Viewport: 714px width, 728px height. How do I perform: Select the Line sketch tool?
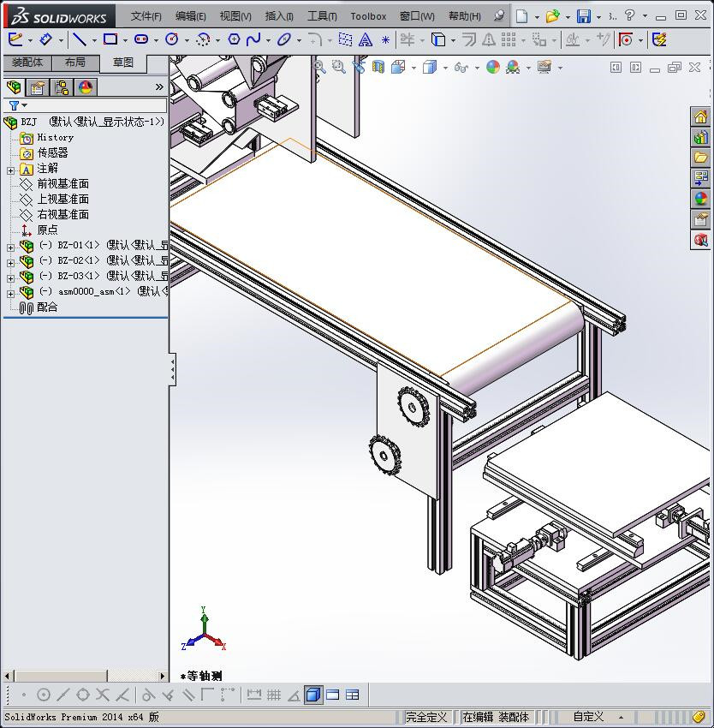tap(79, 39)
